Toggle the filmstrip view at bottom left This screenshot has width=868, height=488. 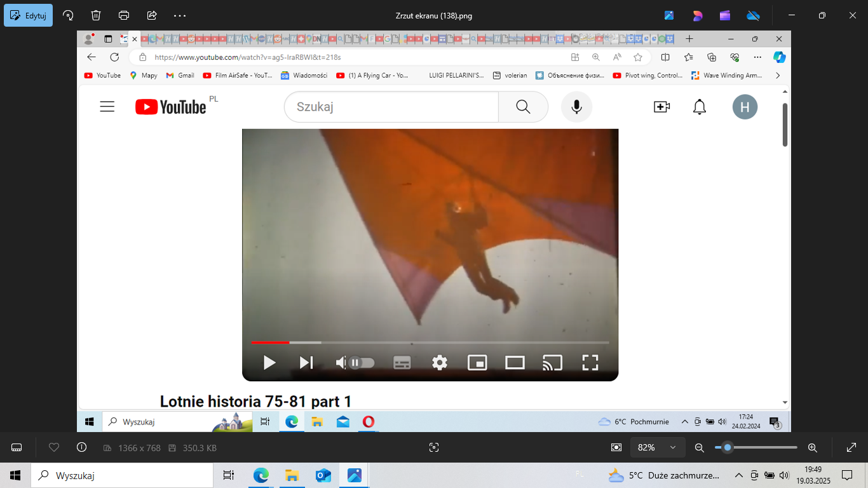pyautogui.click(x=17, y=447)
